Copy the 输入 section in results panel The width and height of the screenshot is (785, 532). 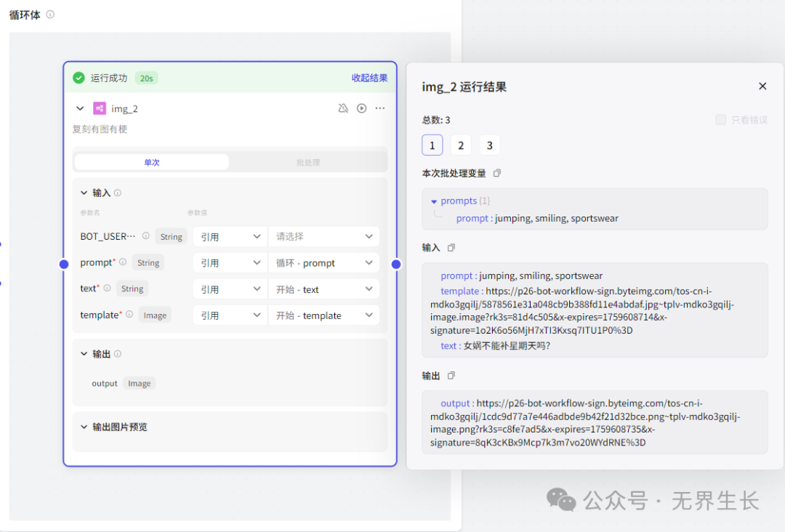pyautogui.click(x=451, y=248)
